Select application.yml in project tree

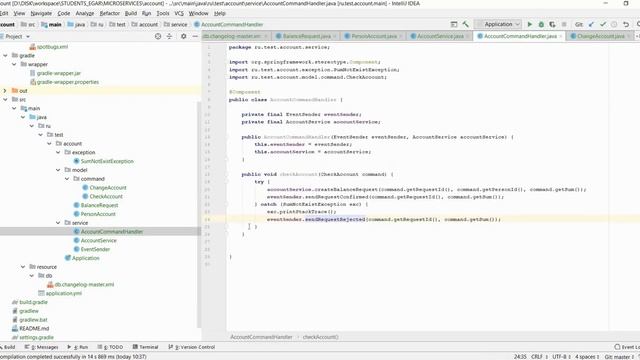tap(63, 293)
